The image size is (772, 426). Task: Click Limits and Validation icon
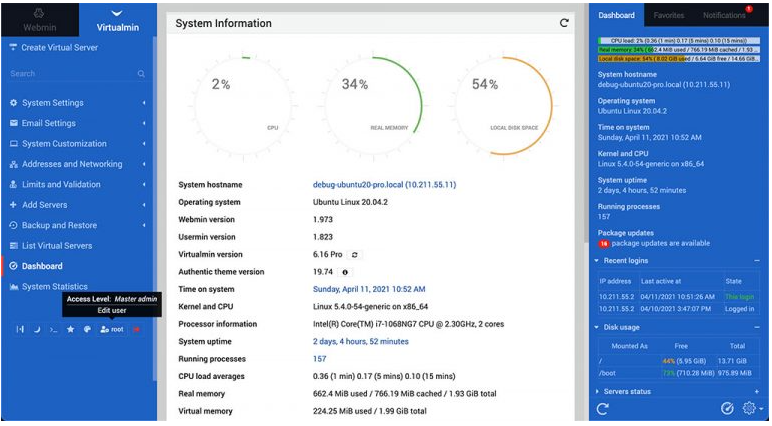click(x=13, y=185)
